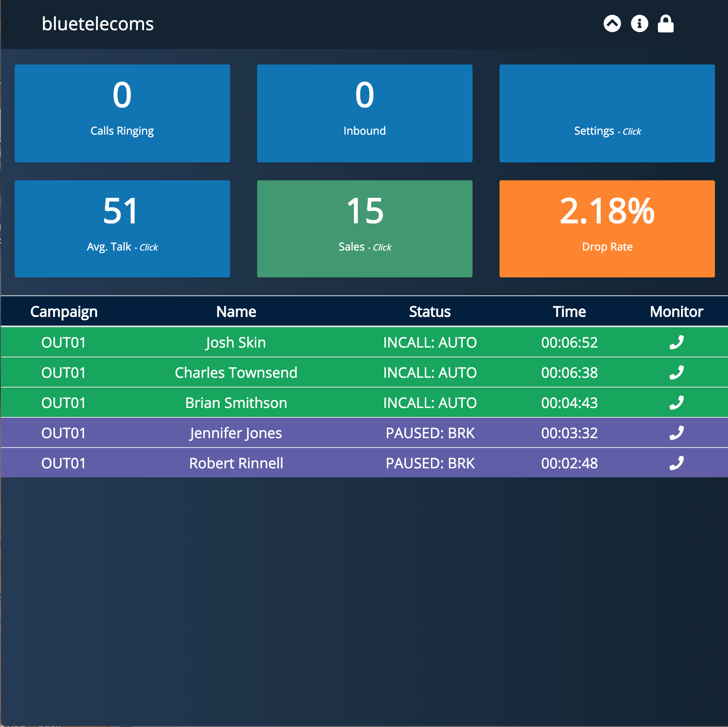Open Avg. Talk statistics panel
The width and height of the screenshot is (728, 727).
pyautogui.click(x=122, y=228)
